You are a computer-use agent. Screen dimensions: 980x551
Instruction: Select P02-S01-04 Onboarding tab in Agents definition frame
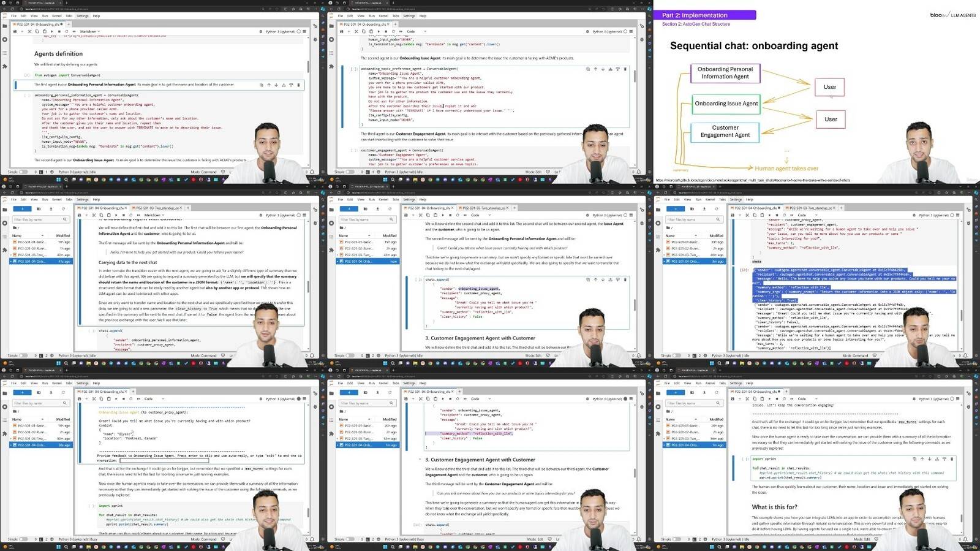coord(37,24)
